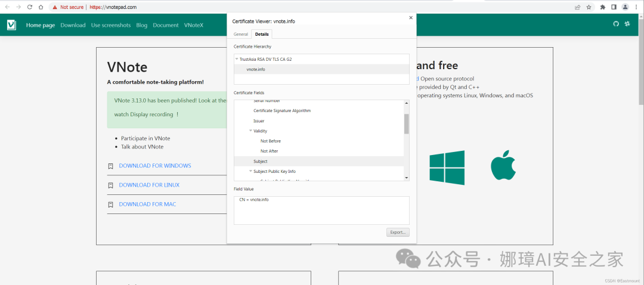
Task: Open the Document nav item
Action: [x=166, y=25]
